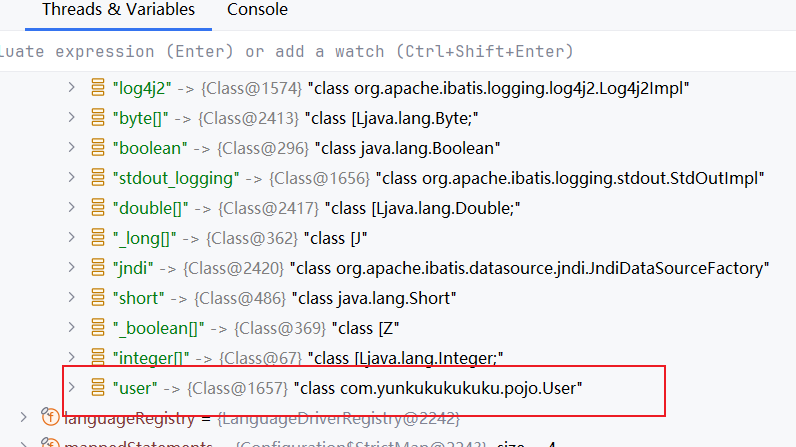Click the JndiDataSourceFactory class value
The image size is (796, 447).
529,268
